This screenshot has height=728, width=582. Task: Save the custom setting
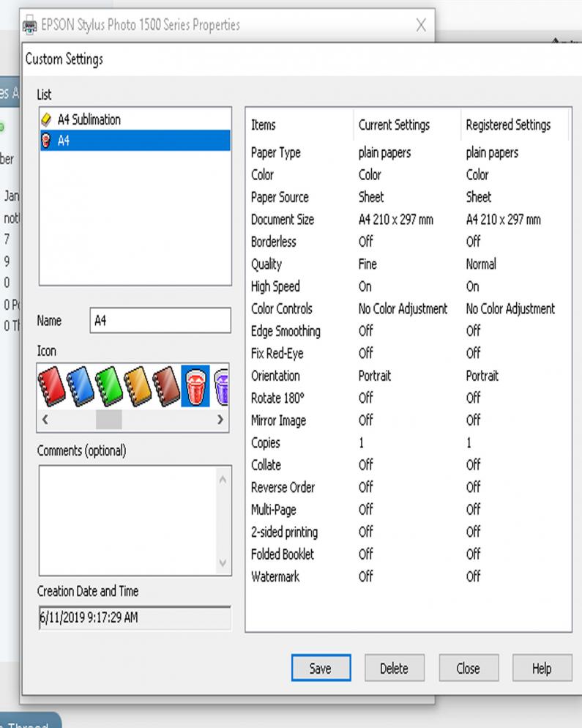(x=321, y=668)
